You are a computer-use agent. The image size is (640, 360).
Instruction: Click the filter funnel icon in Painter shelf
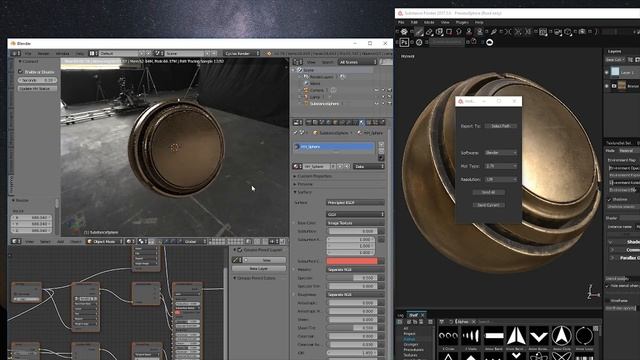[442, 322]
